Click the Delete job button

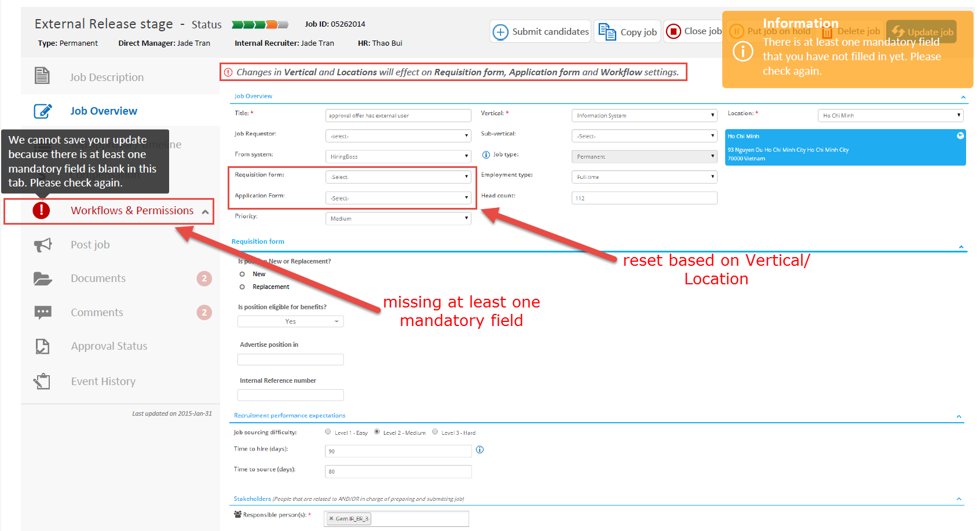coord(851,31)
